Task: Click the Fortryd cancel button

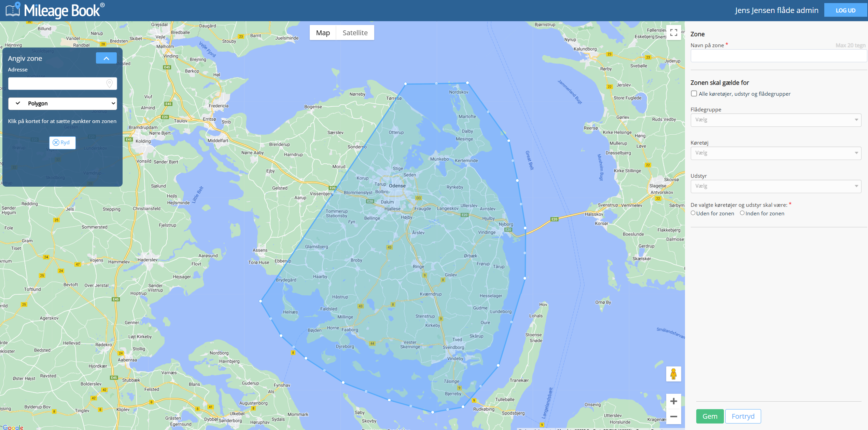Action: [743, 416]
